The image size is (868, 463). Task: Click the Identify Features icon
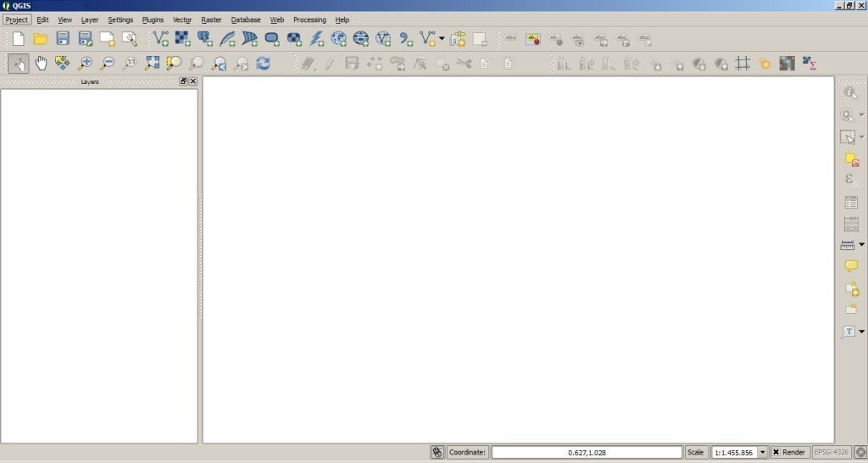(x=851, y=93)
